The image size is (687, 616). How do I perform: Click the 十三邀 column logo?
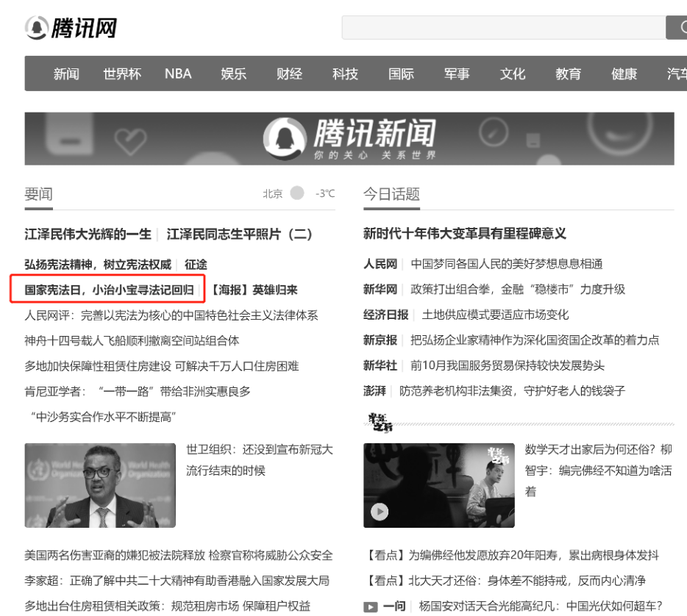click(380, 423)
